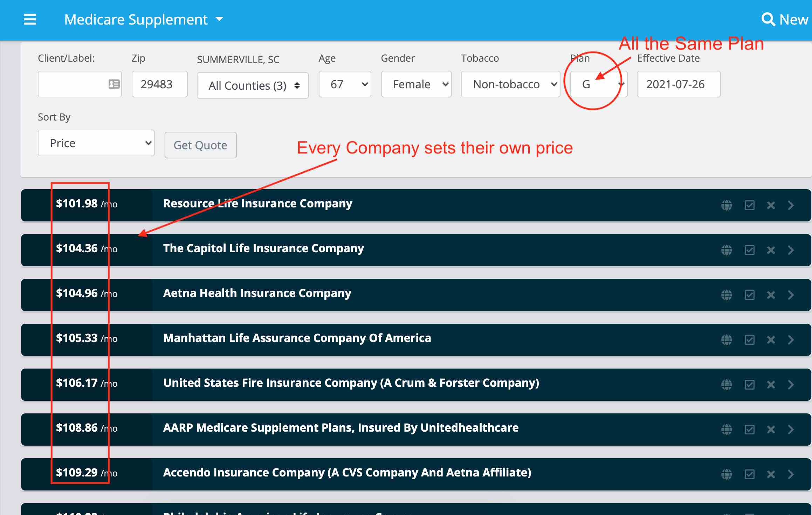Remove AARP Medicare Supplement Plans with X
The width and height of the screenshot is (812, 515).
[771, 430]
